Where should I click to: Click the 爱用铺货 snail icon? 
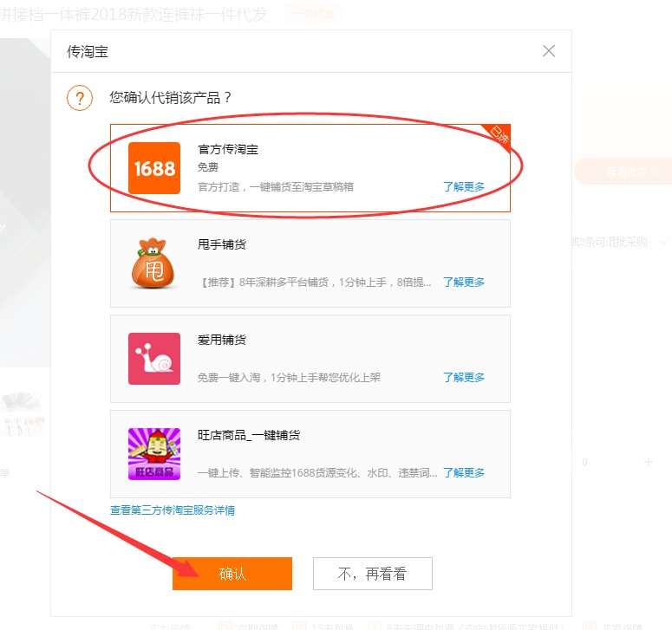coord(154,359)
